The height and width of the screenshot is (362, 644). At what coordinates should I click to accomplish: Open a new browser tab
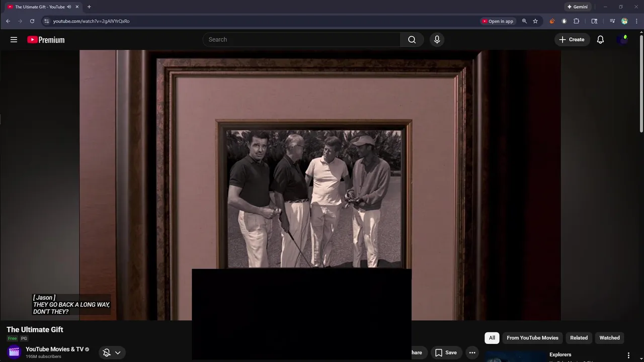point(89,7)
